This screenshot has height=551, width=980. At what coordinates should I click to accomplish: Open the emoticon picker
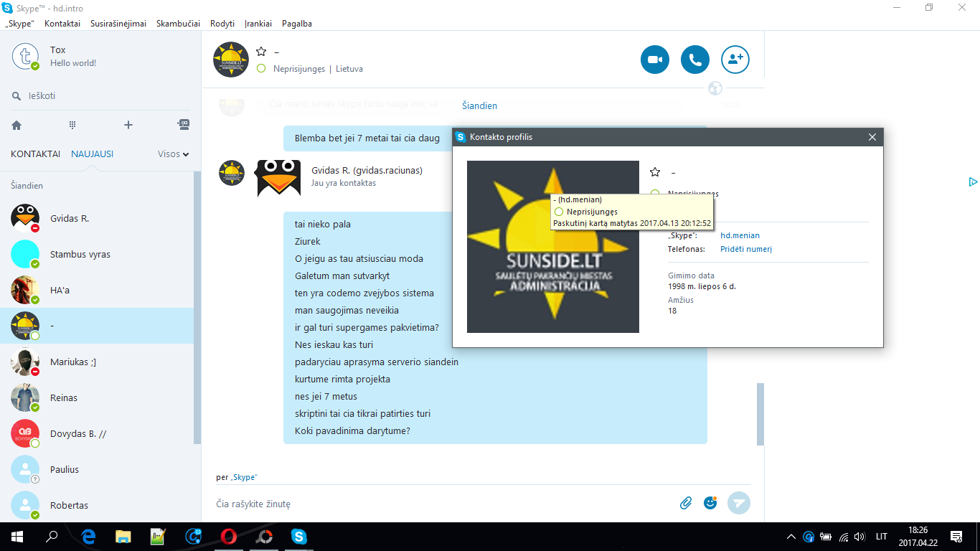point(710,503)
